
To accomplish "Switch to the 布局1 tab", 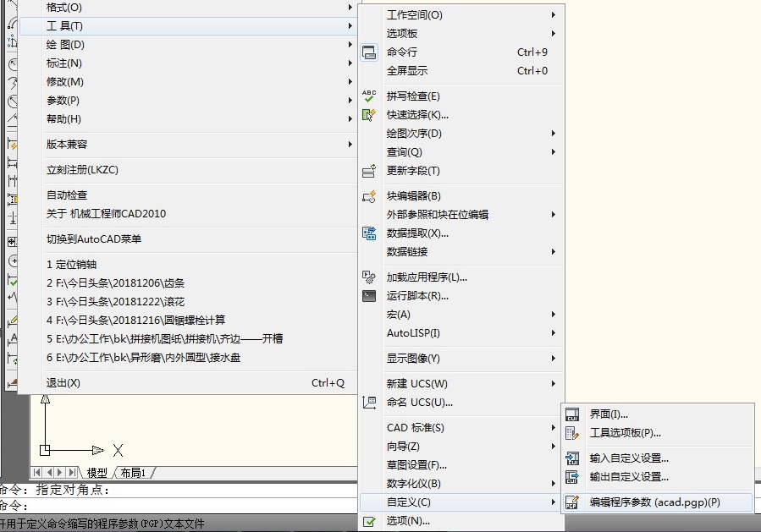I will click(133, 472).
